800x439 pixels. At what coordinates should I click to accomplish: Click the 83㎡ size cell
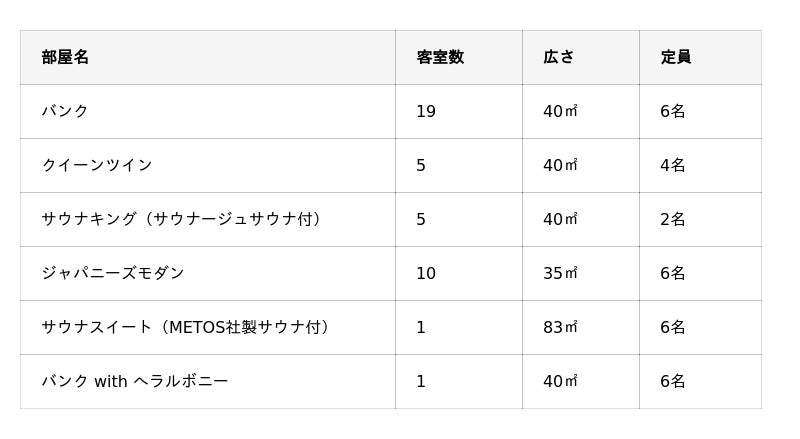[560, 328]
